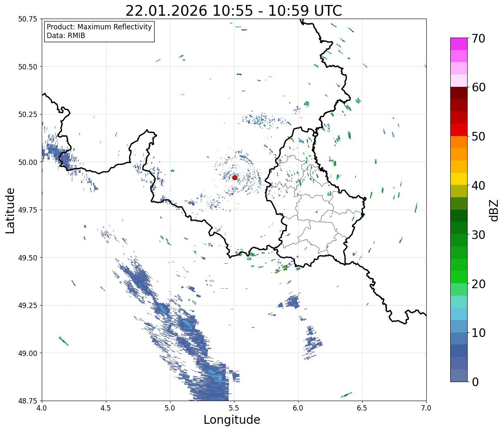Click latitude tick label 49.50
This screenshot has width=504, height=430.
(28, 258)
